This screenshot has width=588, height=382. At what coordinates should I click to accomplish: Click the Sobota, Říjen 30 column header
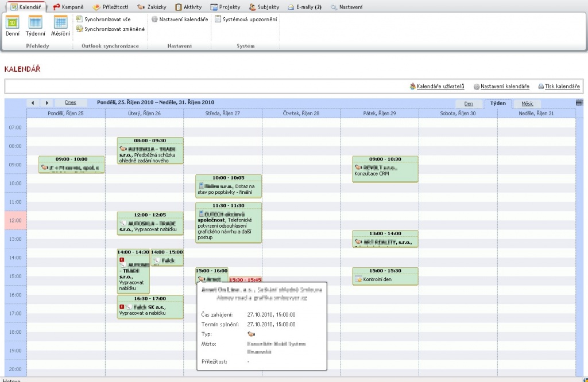(458, 113)
